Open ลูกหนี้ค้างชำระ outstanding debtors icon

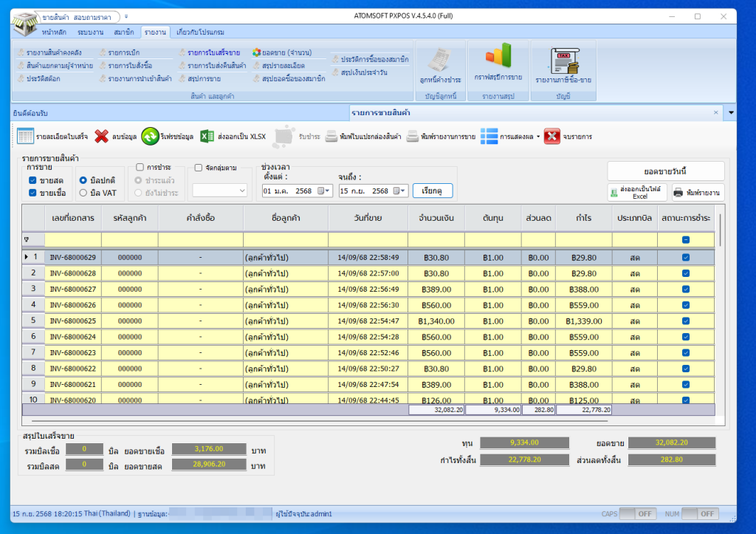(x=440, y=61)
